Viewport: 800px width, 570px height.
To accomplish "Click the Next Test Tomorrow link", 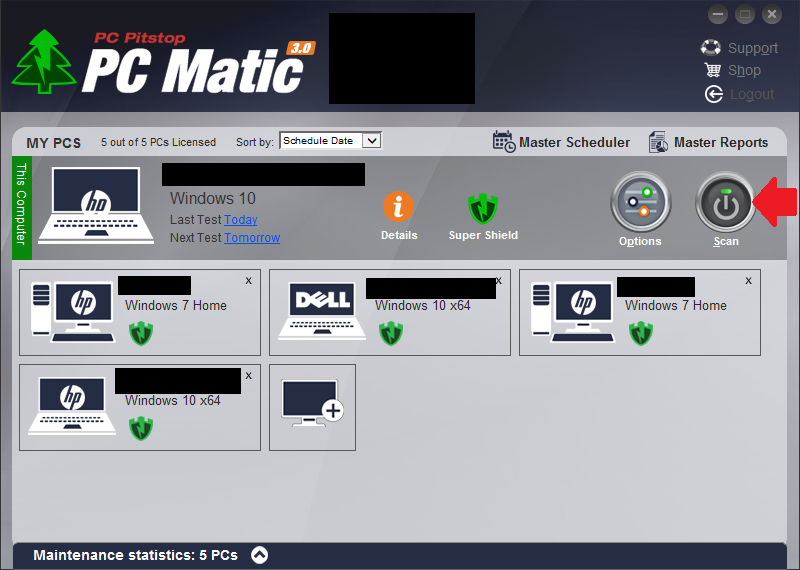I will click(252, 238).
